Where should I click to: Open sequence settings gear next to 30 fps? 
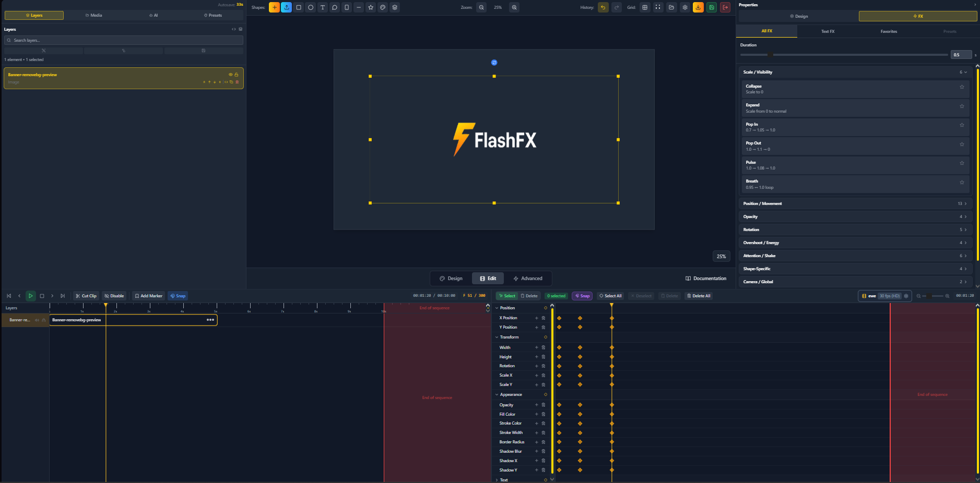906,296
